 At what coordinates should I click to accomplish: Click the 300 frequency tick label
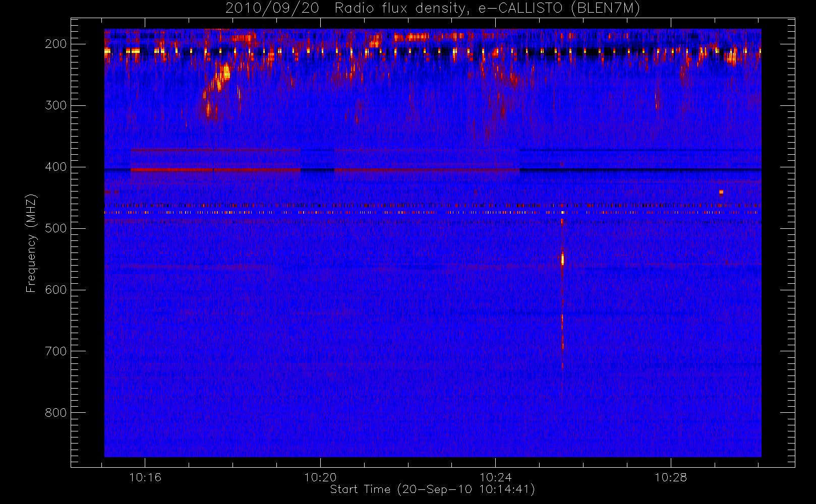[55, 105]
